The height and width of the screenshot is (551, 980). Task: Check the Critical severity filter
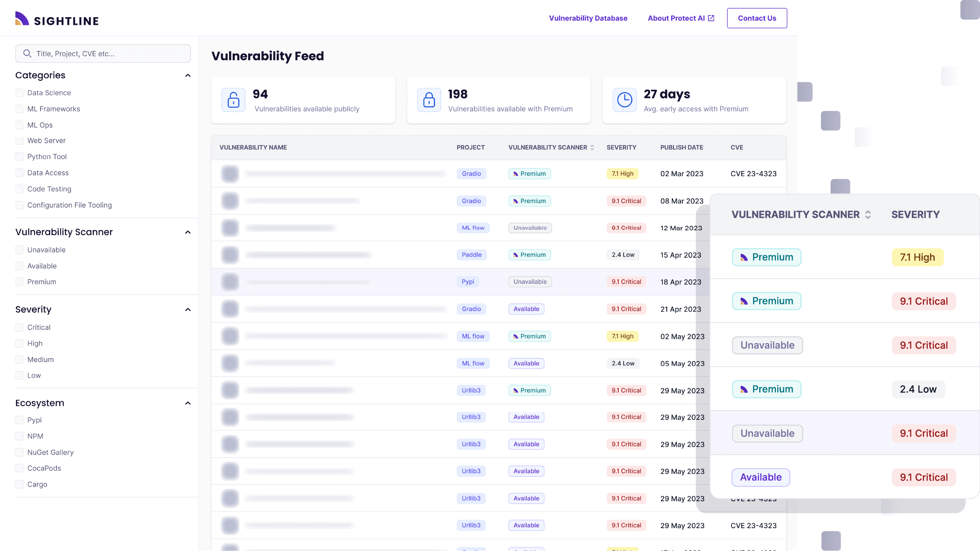[19, 327]
